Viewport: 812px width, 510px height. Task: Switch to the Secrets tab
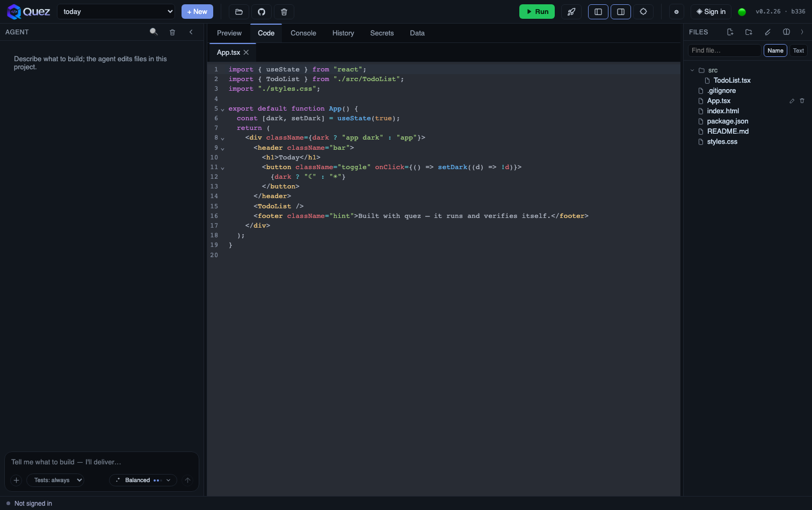[x=382, y=33]
